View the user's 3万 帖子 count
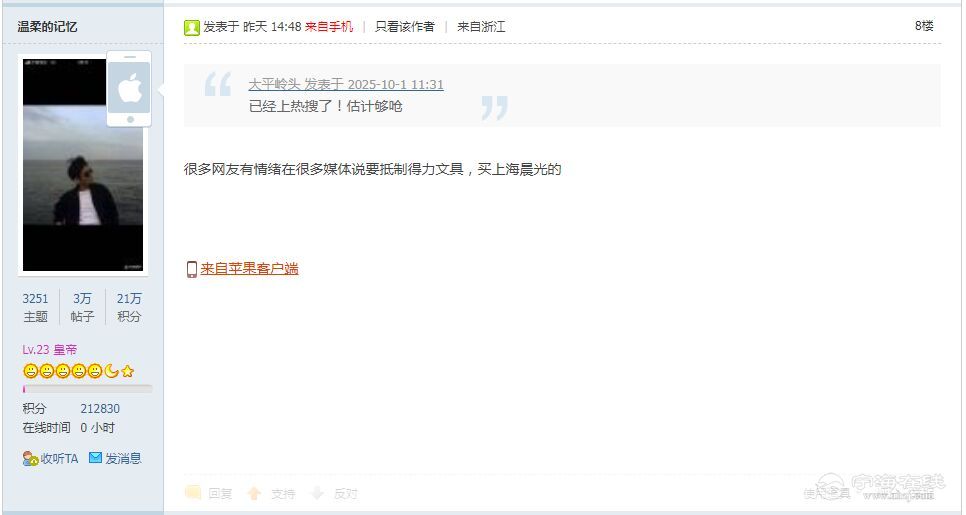This screenshot has width=966, height=515. coord(82,307)
